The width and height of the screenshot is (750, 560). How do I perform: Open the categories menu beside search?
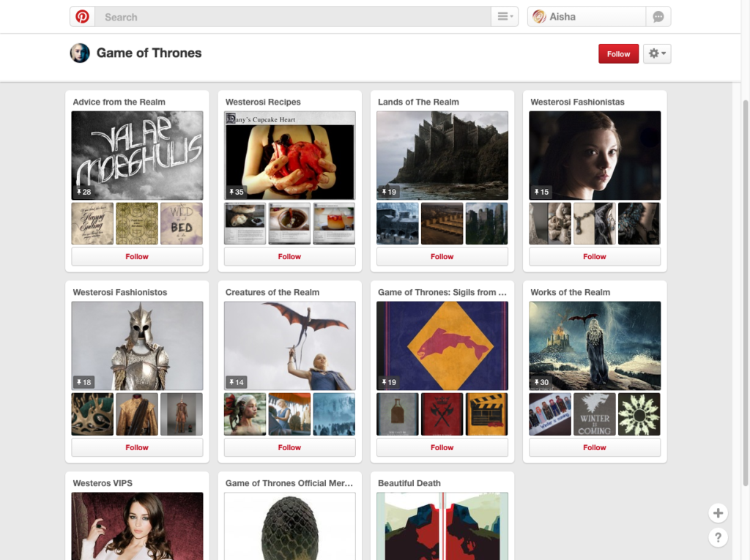point(505,17)
